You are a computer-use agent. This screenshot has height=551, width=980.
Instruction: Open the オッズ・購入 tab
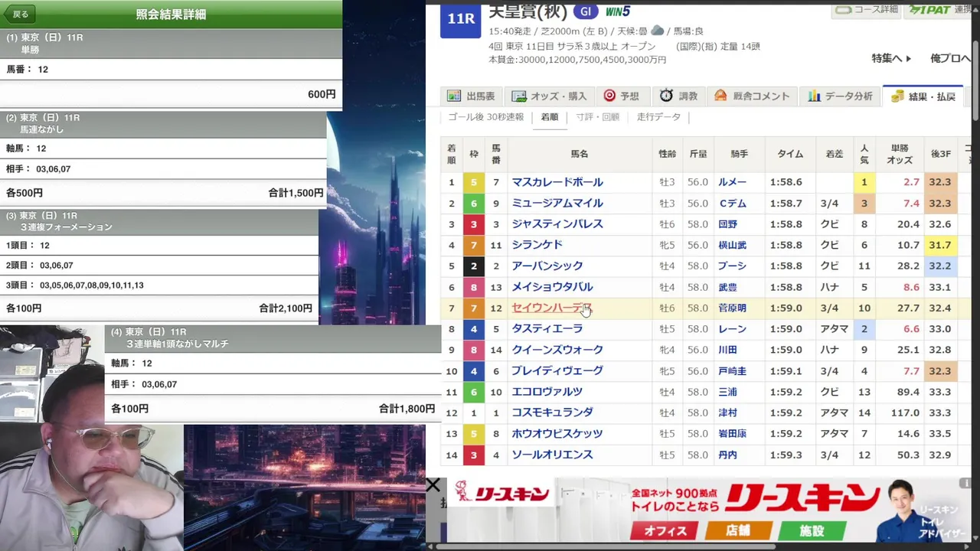coord(549,96)
